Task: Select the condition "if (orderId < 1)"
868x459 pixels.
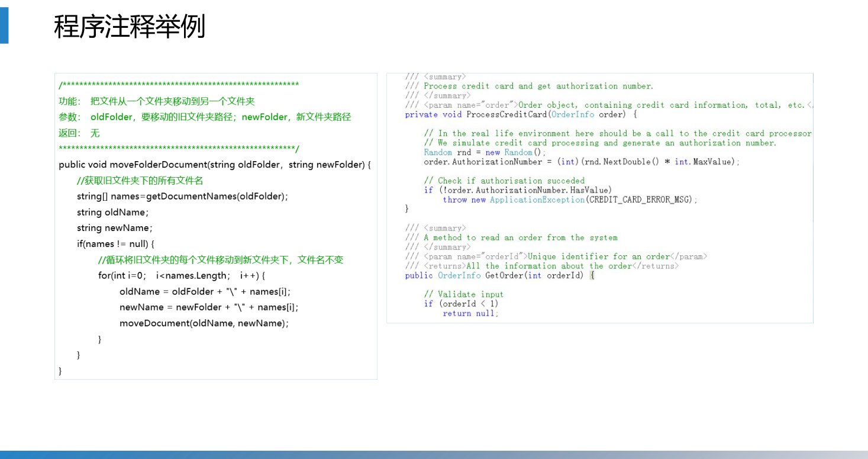Action: click(x=462, y=304)
